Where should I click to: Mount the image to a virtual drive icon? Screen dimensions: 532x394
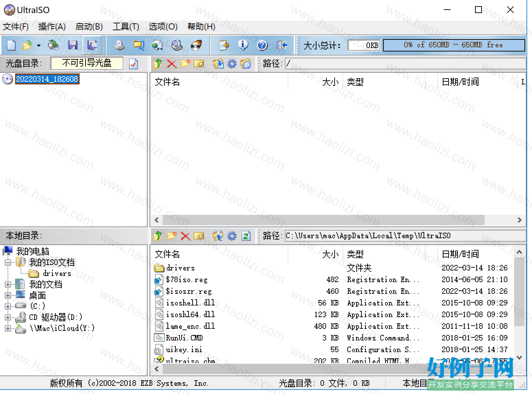pos(177,45)
